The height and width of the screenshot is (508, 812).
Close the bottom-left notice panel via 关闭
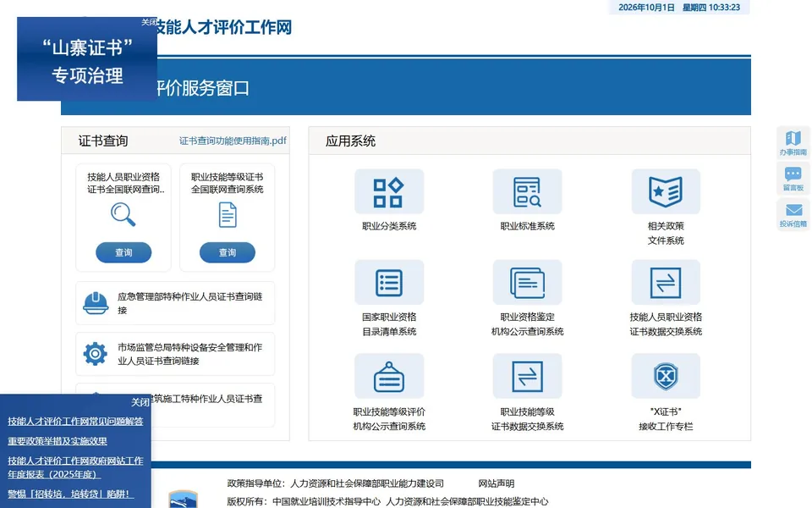pyautogui.click(x=140, y=402)
